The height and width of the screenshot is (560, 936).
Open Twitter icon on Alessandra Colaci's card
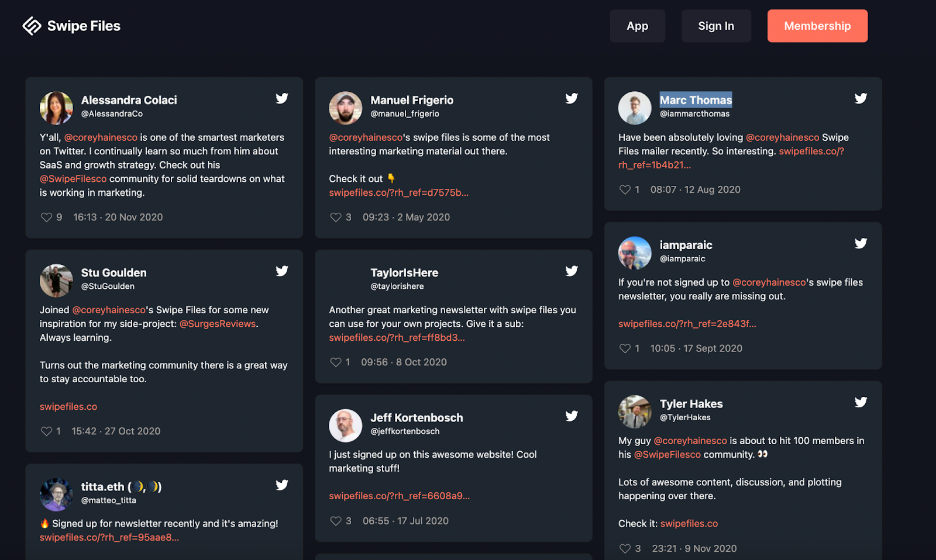(x=282, y=98)
